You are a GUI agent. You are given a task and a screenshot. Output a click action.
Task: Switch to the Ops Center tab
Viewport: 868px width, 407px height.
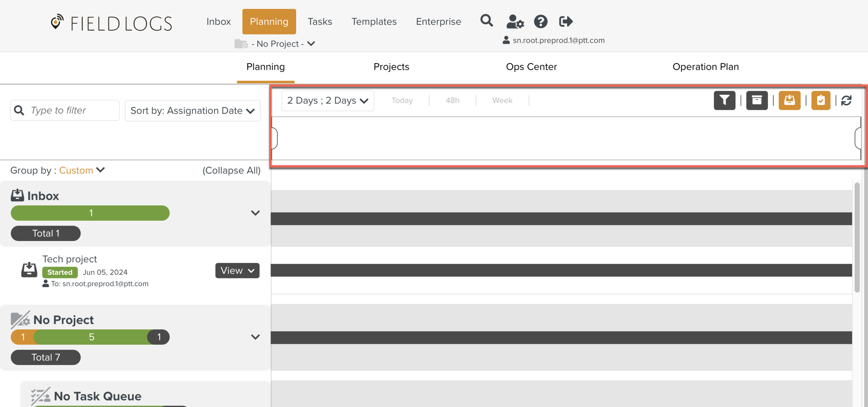531,67
